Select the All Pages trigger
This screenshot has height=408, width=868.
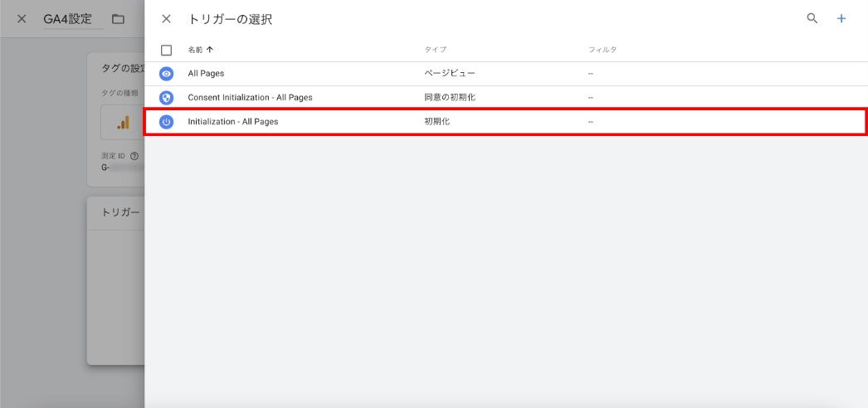506,74
